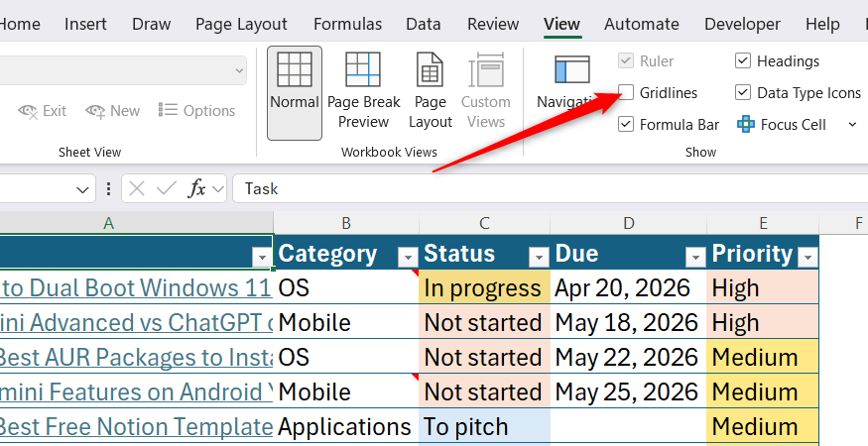This screenshot has width=868, height=446.
Task: Switch to Page Layout view
Action: pyautogui.click(x=431, y=93)
